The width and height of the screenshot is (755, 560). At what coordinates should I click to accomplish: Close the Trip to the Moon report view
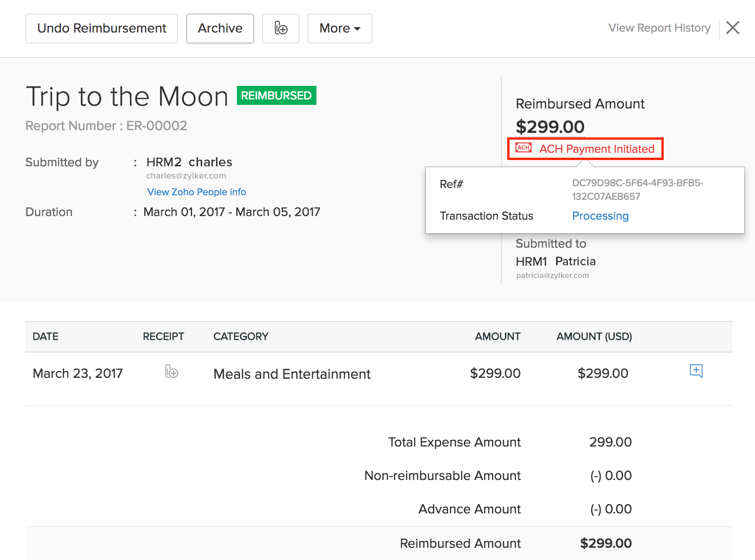pyautogui.click(x=732, y=28)
